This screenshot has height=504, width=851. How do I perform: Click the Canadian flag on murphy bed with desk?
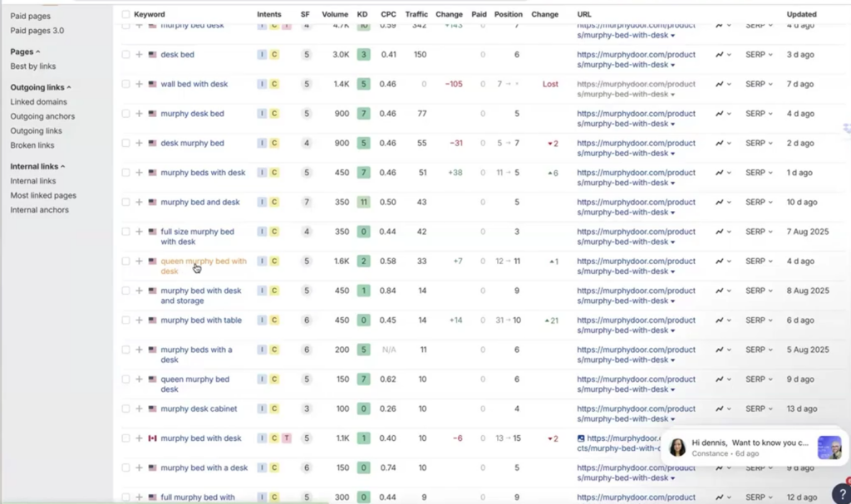[x=151, y=438]
